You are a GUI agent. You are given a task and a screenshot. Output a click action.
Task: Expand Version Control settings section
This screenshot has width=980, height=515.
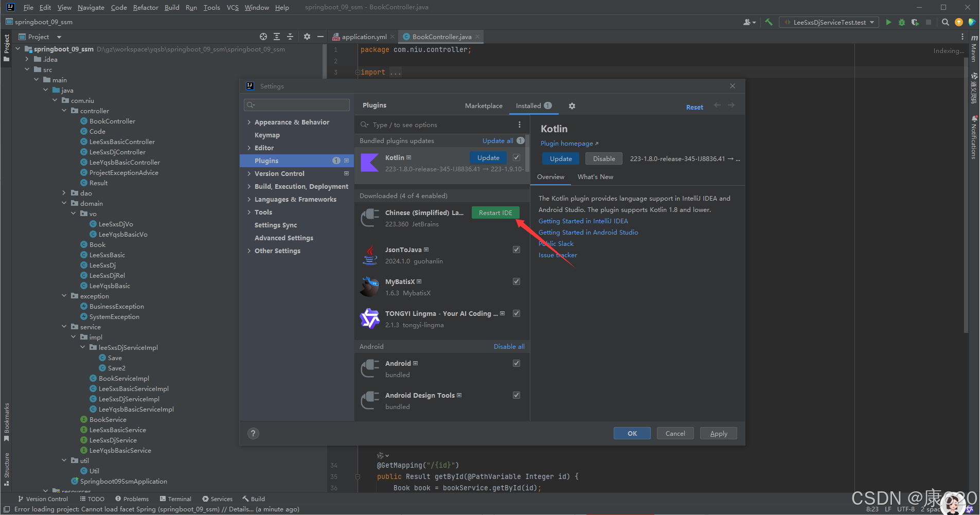point(249,173)
